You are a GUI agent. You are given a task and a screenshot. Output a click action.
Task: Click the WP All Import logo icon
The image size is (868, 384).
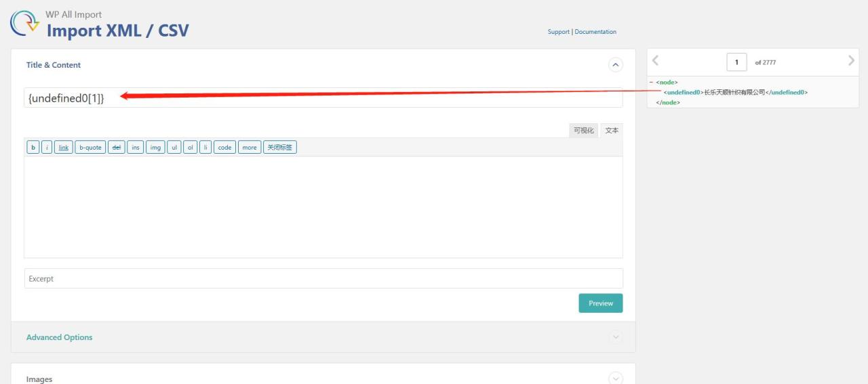click(24, 23)
